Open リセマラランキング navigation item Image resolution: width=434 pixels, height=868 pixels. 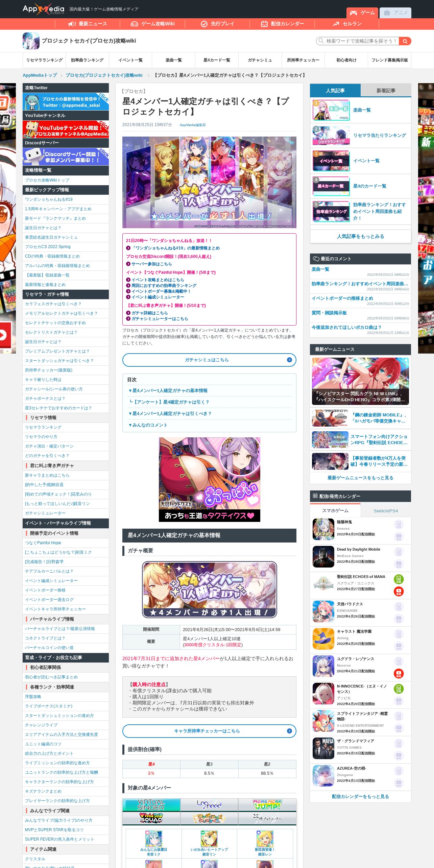44,60
